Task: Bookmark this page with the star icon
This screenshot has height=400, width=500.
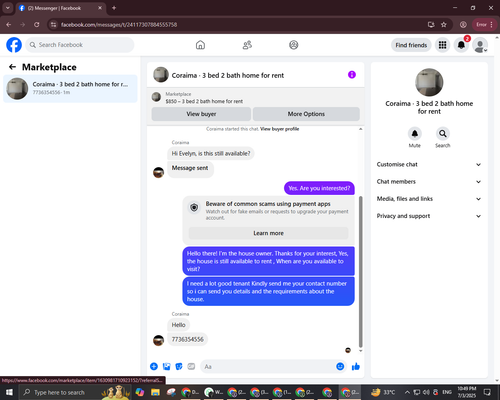Action: point(444,25)
